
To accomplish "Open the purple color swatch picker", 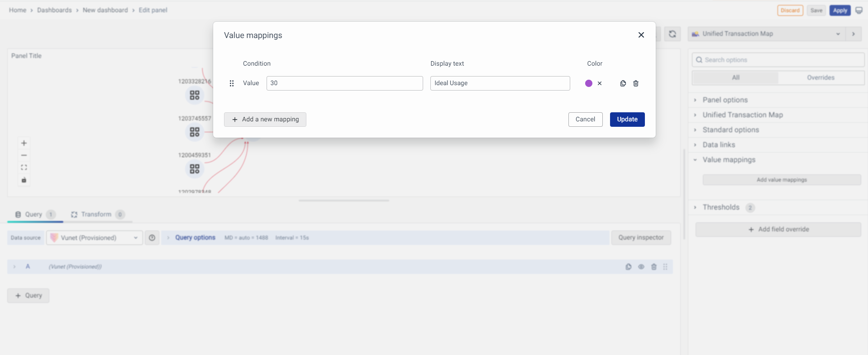I will coord(588,83).
